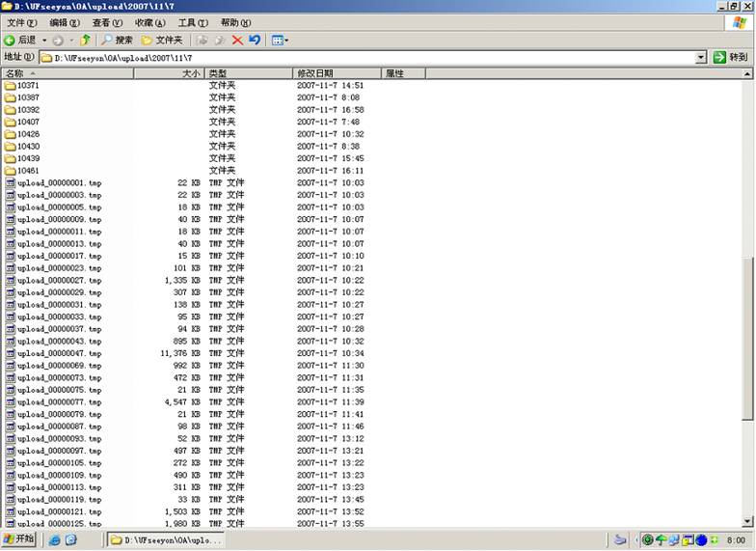Screen dimensions: 756x551
Task: Open the View (查看) menu
Action: [x=106, y=22]
